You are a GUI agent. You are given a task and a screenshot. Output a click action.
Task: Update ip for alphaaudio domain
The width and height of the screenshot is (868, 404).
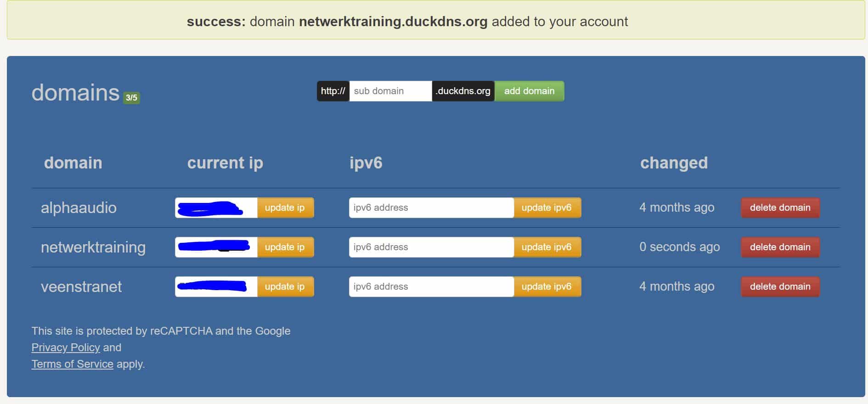point(285,208)
